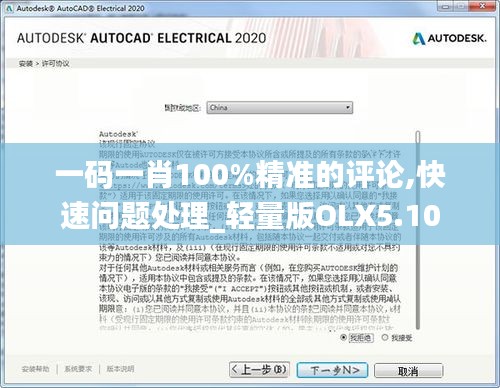Click the Autodesk logo at top right
500x388 pixels.
point(449,39)
